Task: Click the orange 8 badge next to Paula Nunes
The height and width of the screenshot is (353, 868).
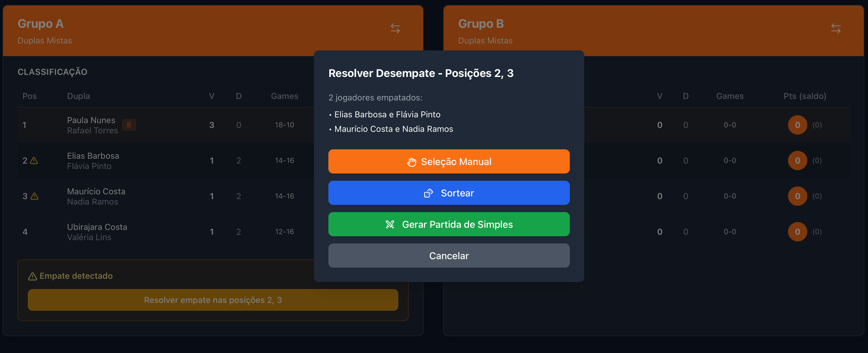Action: click(129, 125)
